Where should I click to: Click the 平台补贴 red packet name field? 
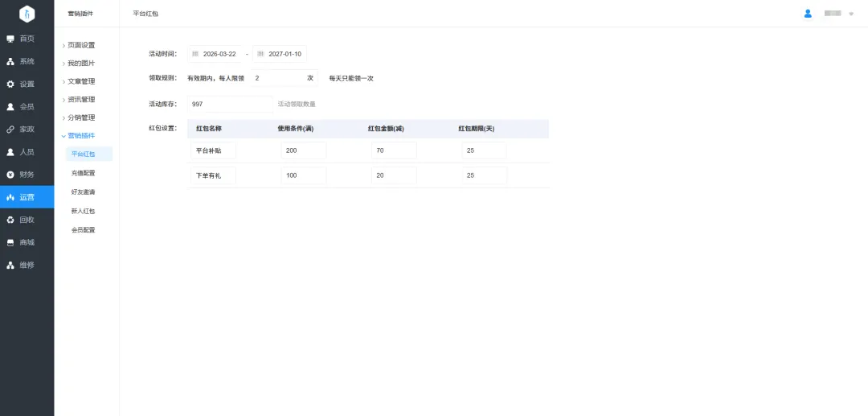click(213, 150)
